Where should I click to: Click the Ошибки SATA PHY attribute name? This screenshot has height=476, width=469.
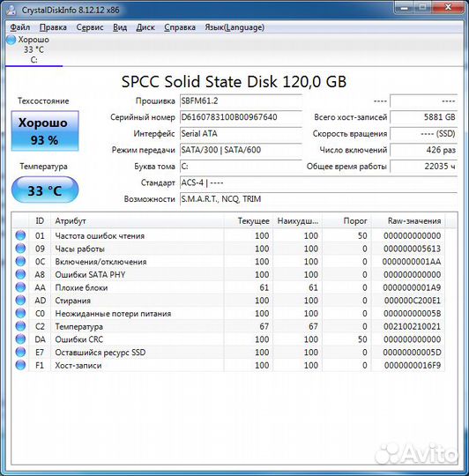coord(90,275)
